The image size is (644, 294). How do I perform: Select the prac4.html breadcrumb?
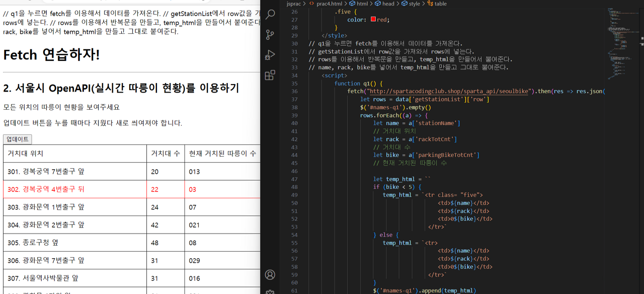tap(329, 4)
